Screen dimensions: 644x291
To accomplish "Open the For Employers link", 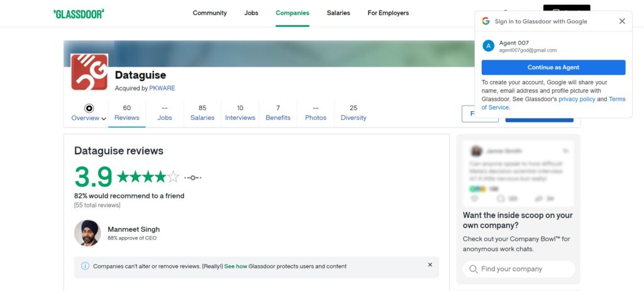I will 388,13.
